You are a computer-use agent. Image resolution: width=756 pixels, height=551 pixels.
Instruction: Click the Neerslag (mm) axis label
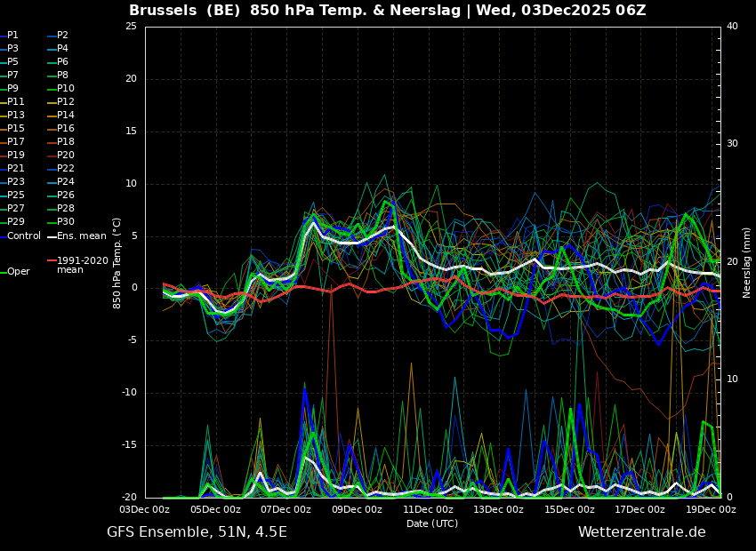point(746,262)
